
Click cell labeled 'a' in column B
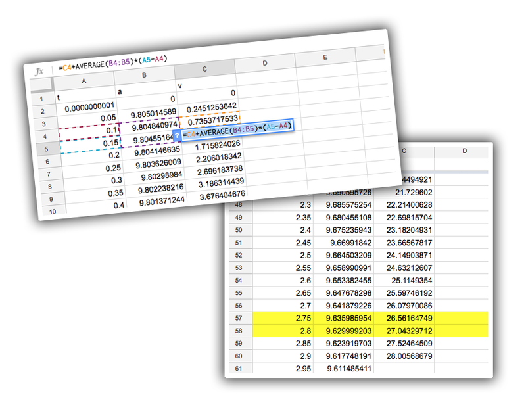tap(147, 89)
